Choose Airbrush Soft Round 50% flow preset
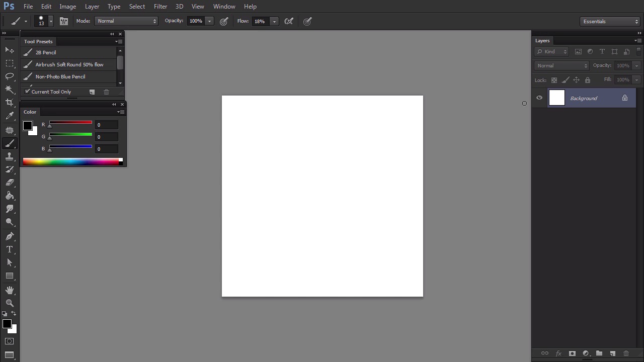644x362 pixels. click(x=69, y=64)
